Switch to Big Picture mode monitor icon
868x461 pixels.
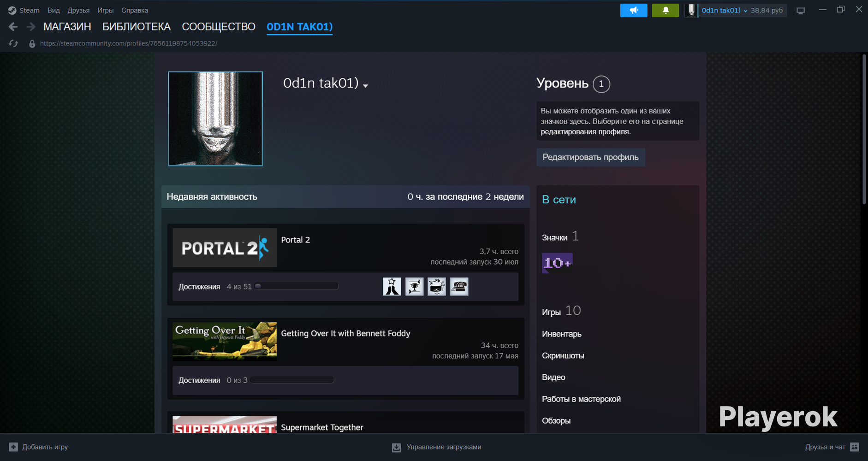801,11
